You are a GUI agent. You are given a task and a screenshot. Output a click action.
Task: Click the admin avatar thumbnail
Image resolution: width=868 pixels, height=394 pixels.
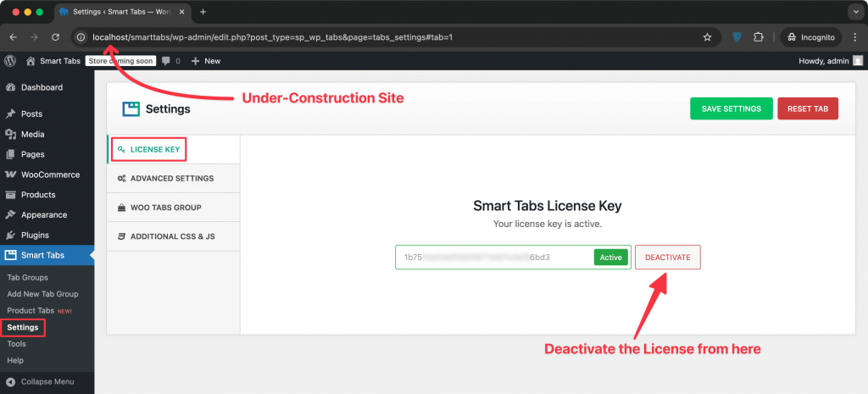point(858,61)
